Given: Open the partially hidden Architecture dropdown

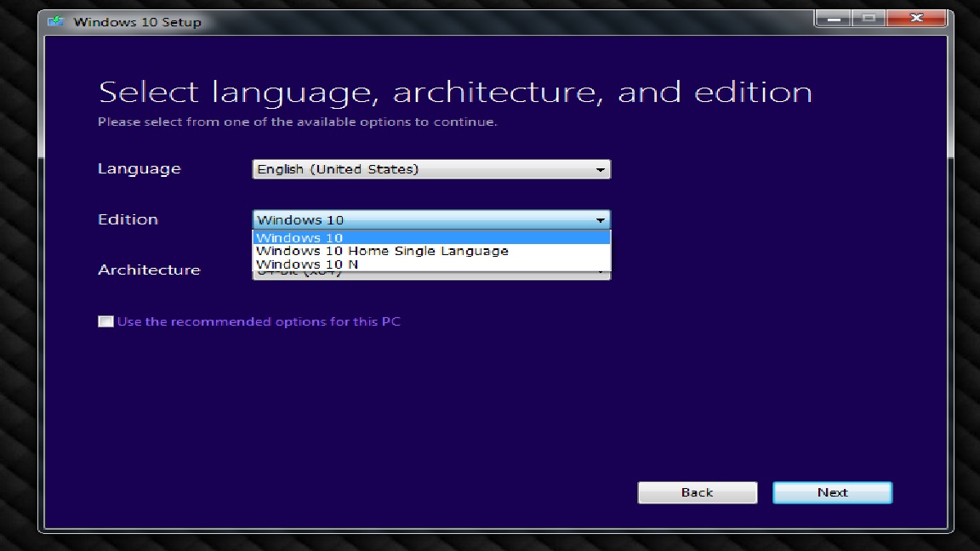Looking at the screenshot, I should point(431,275).
